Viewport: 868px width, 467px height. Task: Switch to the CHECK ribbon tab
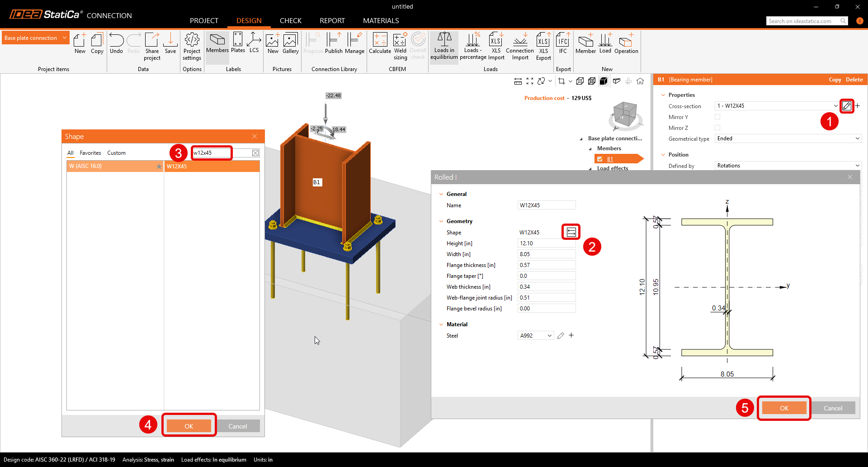coord(290,21)
